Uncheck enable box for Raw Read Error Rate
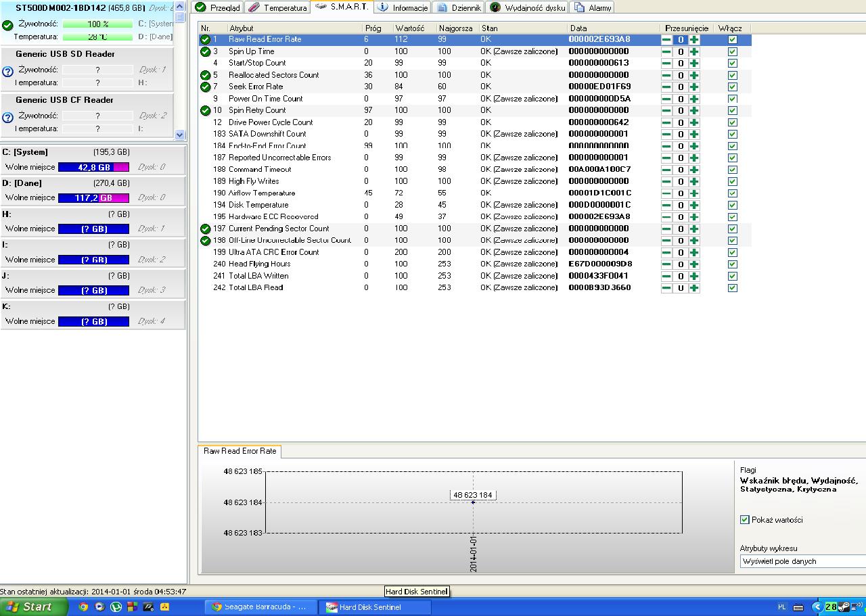Image resolution: width=866 pixels, height=616 pixels. pos(732,40)
